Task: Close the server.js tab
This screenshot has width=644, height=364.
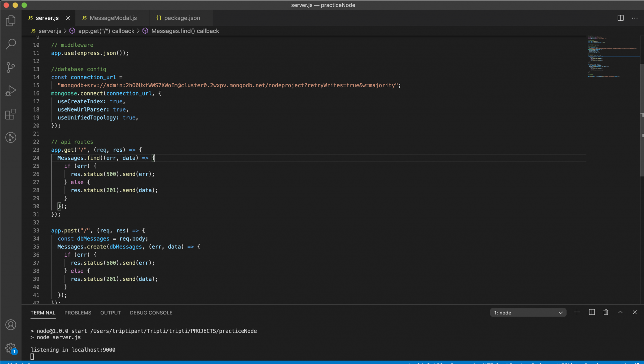Action: (x=68, y=18)
